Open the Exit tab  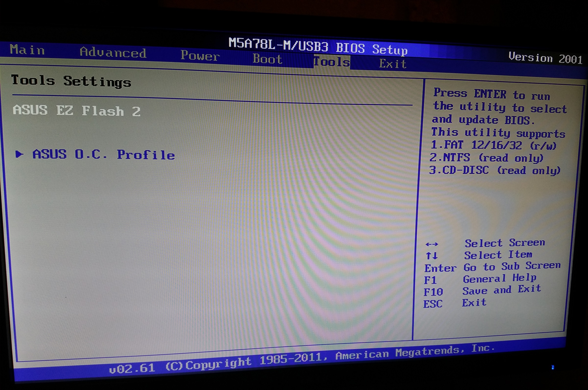(x=393, y=64)
